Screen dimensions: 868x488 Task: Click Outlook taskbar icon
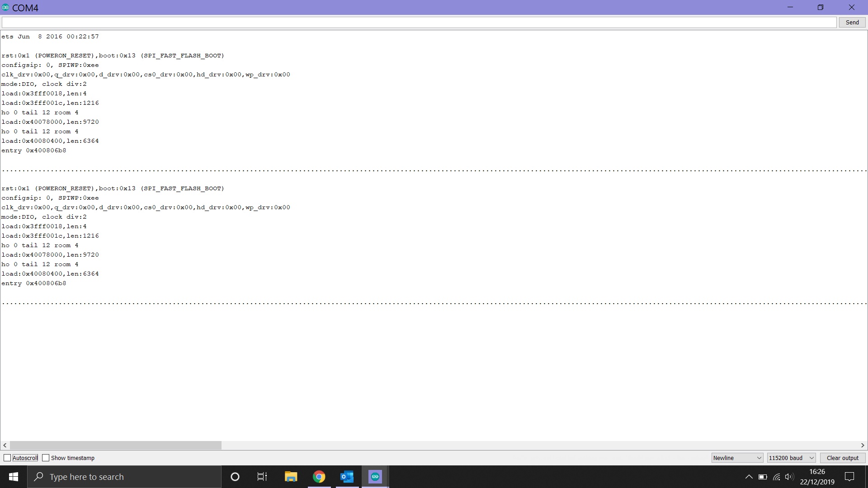347,476
